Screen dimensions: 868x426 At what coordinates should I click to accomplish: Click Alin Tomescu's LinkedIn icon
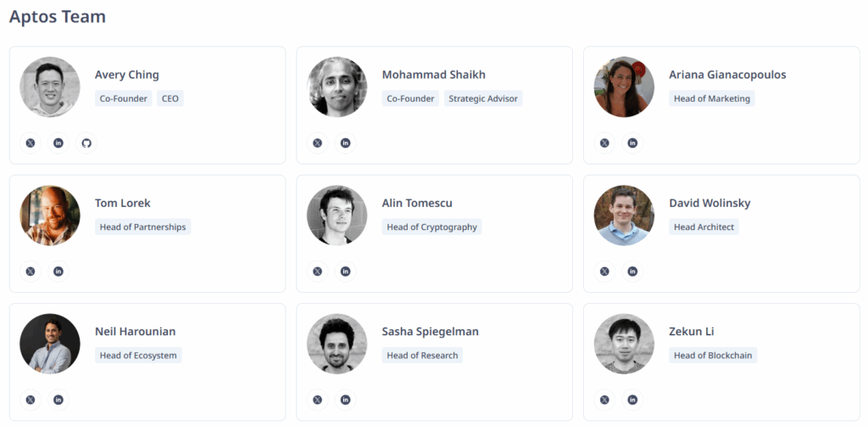click(346, 272)
